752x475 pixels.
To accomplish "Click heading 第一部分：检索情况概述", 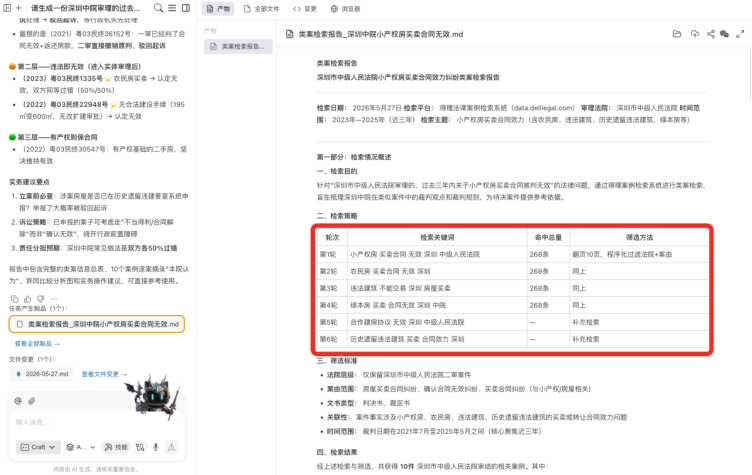I will click(x=354, y=157).
